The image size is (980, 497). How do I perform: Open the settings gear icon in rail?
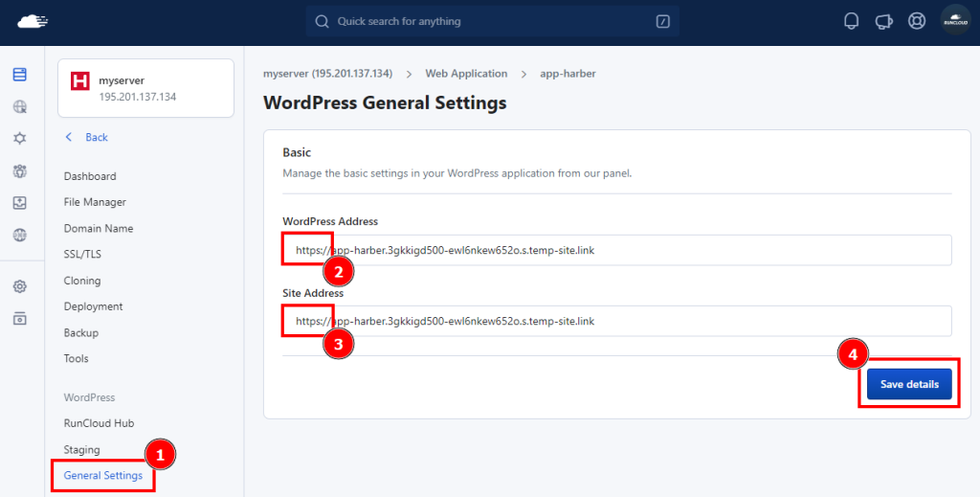(x=20, y=286)
